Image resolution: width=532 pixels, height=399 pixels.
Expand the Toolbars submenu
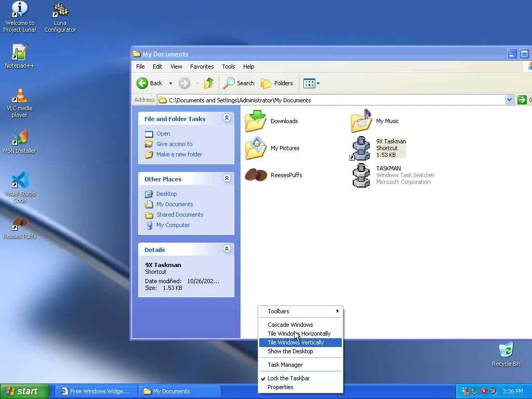pos(300,311)
